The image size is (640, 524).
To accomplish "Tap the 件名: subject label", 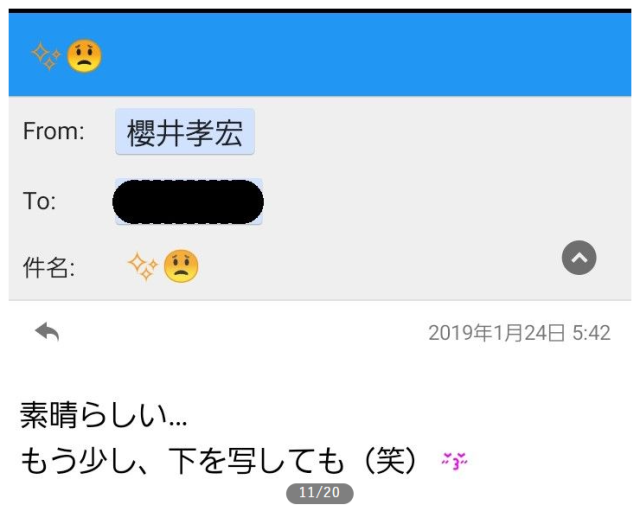I will 49,268.
